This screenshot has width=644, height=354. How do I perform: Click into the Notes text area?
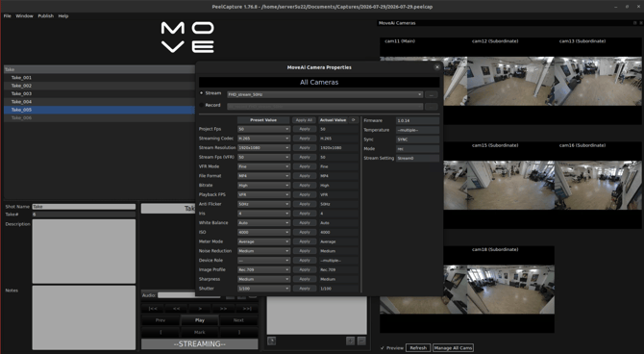[x=84, y=317]
